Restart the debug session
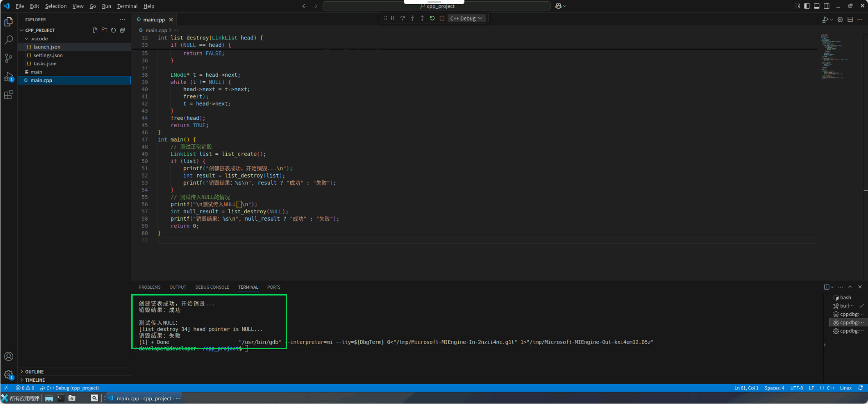868x404 pixels. [432, 18]
